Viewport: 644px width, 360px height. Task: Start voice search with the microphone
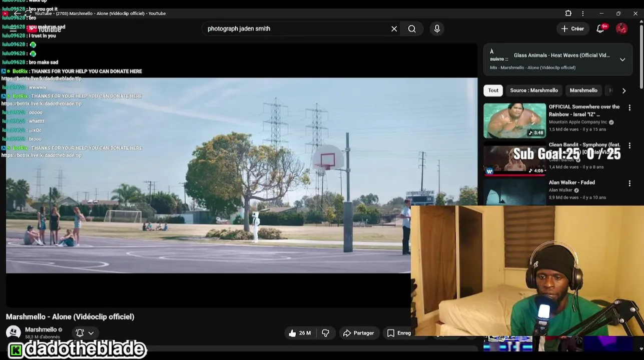437,29
